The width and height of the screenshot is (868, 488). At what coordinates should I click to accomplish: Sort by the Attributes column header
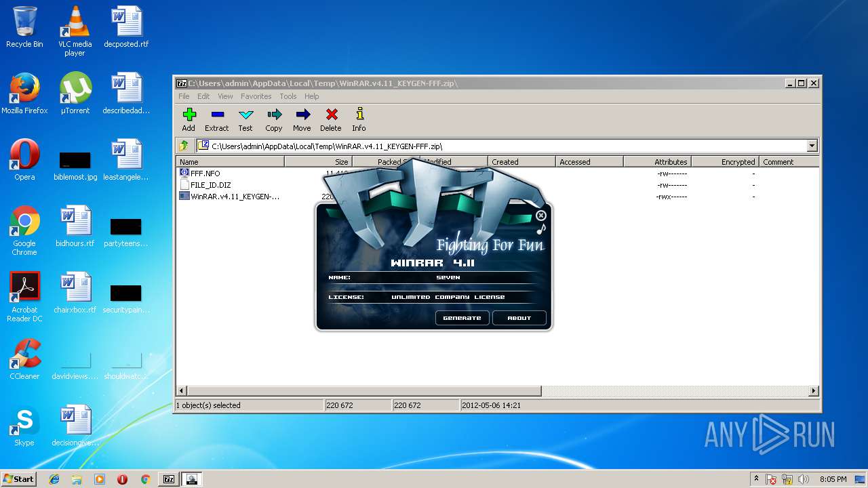point(657,162)
